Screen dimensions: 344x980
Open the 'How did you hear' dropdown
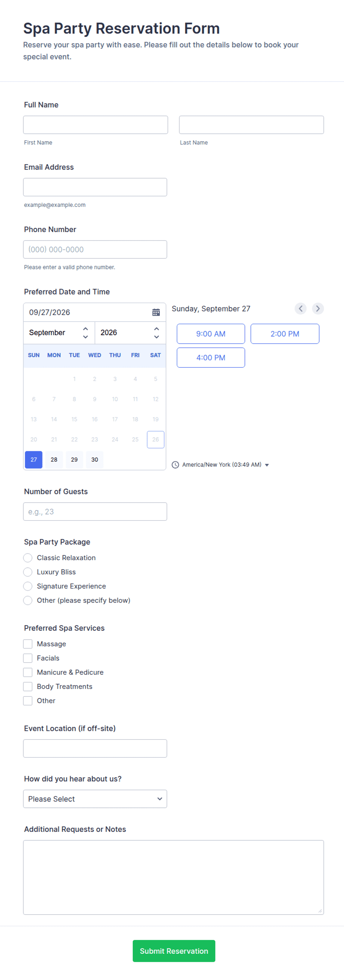[x=95, y=799]
